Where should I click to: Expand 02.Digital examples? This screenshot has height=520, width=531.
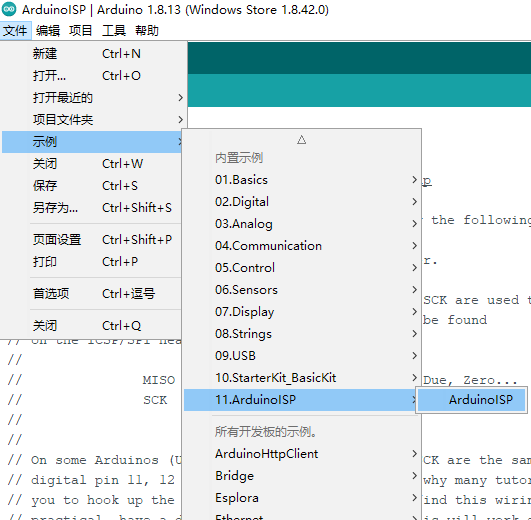pyautogui.click(x=302, y=202)
